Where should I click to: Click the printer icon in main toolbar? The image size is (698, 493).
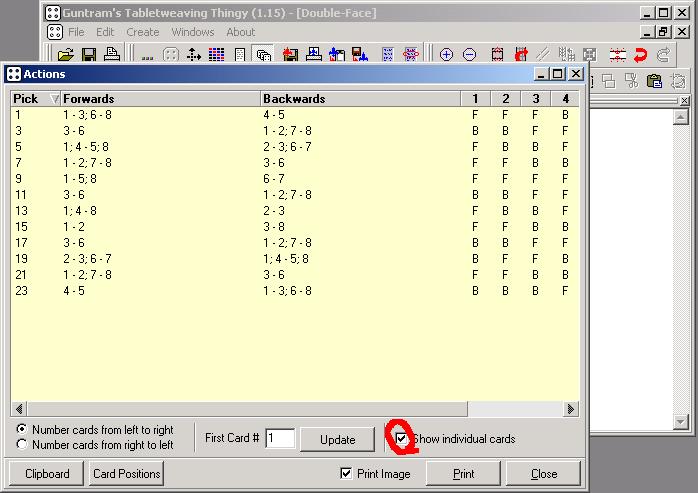tap(112, 54)
